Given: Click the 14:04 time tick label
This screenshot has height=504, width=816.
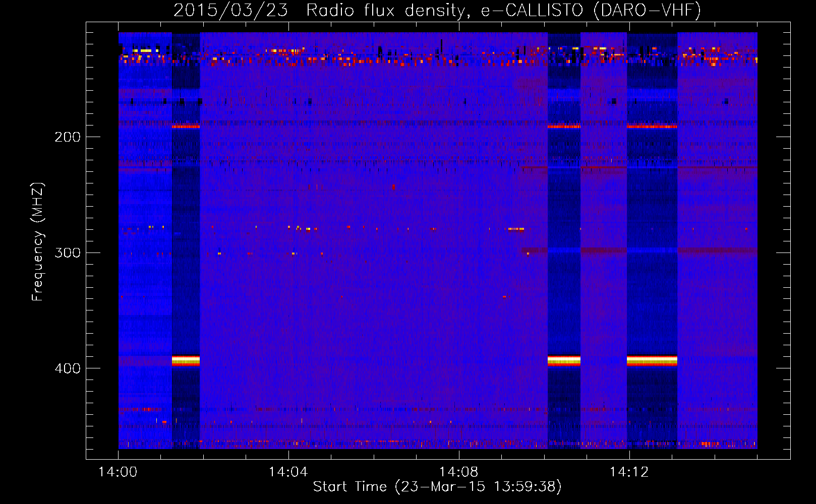Looking at the screenshot, I should (288, 472).
